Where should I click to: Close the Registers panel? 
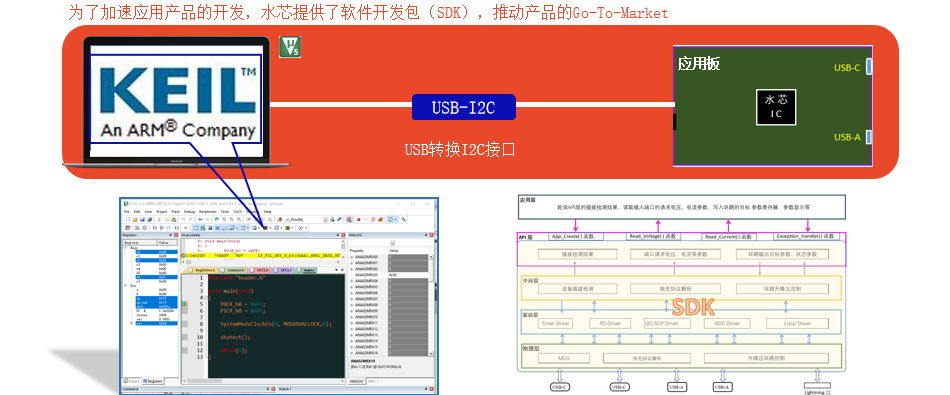point(176,235)
